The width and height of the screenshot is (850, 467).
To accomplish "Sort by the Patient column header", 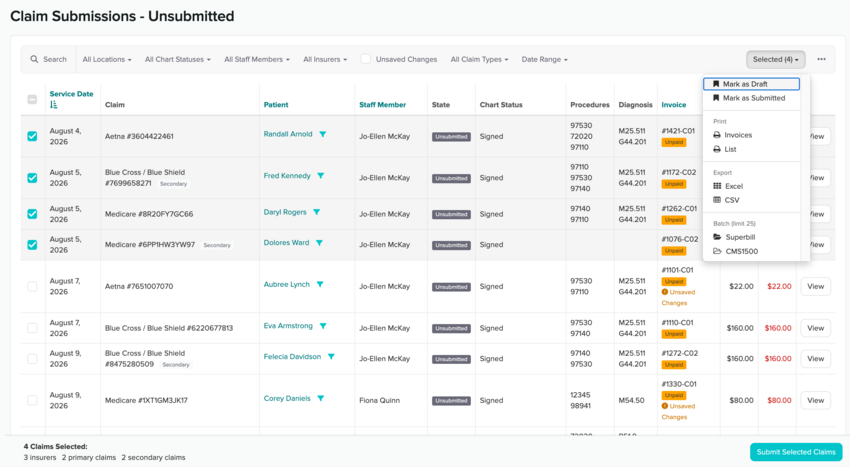I will pos(276,105).
